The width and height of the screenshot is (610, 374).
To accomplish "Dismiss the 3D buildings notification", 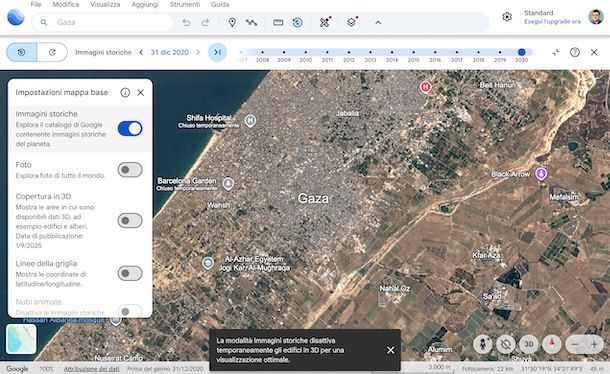I will (390, 350).
